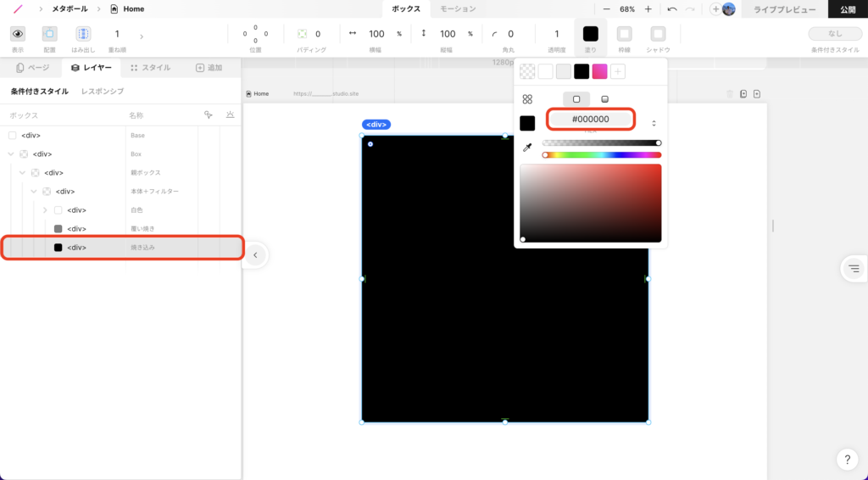Click the blue <div> label on canvas
Viewport: 868px width, 480px height.
[376, 125]
